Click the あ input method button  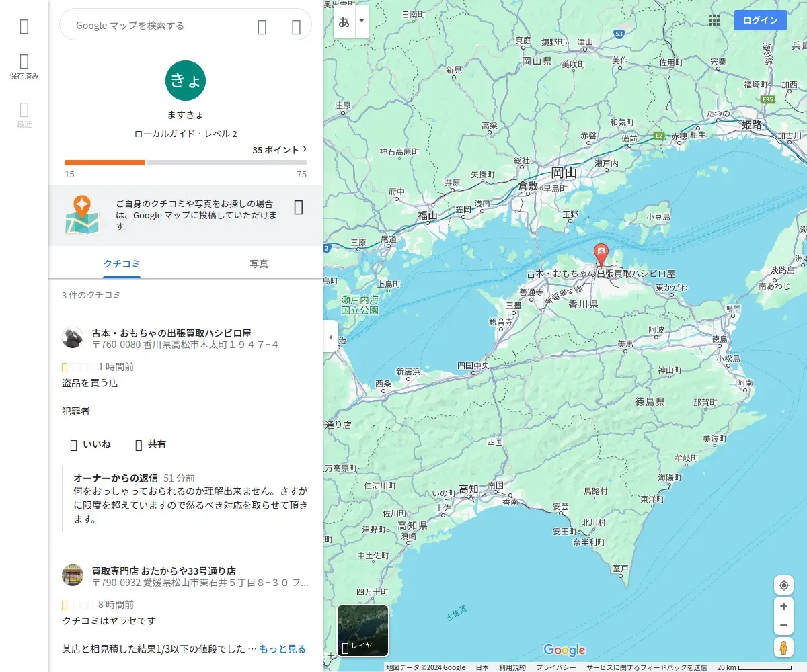click(x=344, y=22)
